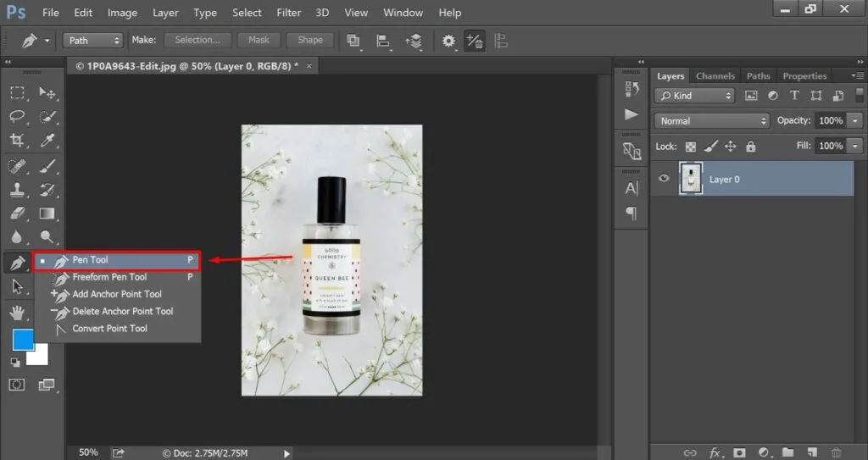
Task: Click the trash icon to delete layer
Action: point(837,452)
